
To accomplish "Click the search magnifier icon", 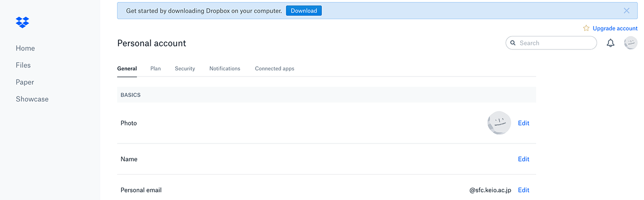I will coord(513,43).
